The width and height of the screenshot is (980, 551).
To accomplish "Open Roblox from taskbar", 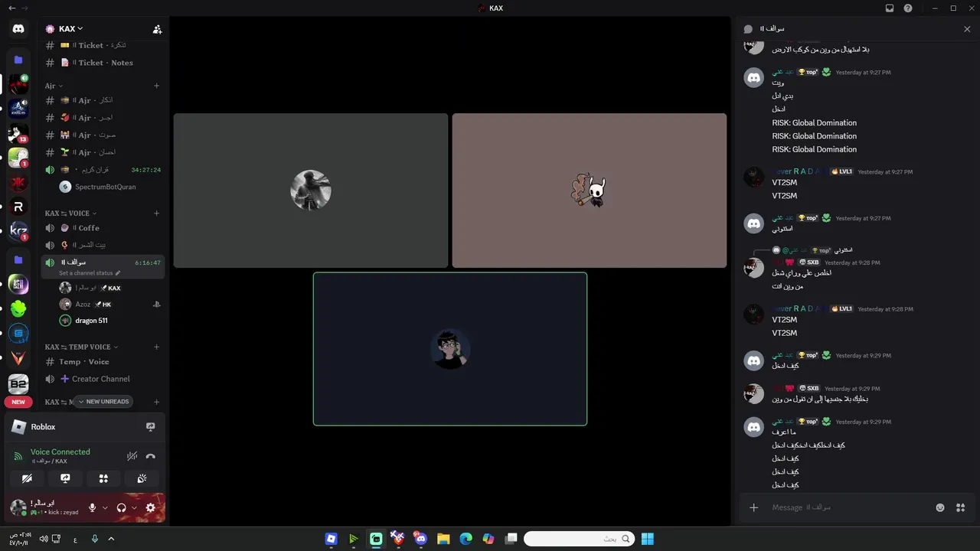I will point(331,539).
